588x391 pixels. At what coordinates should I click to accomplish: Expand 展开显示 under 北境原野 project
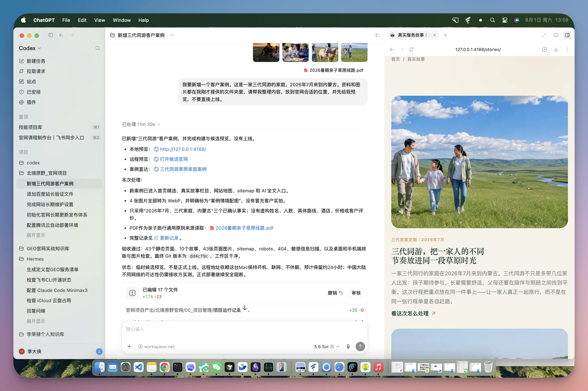(x=36, y=235)
